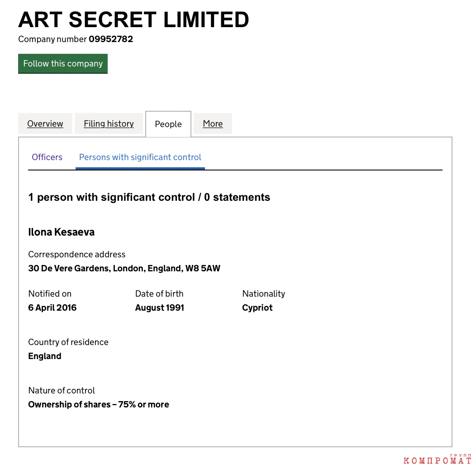Click the country of residence England
Image resolution: width=476 pixels, height=473 pixels.
(45, 356)
